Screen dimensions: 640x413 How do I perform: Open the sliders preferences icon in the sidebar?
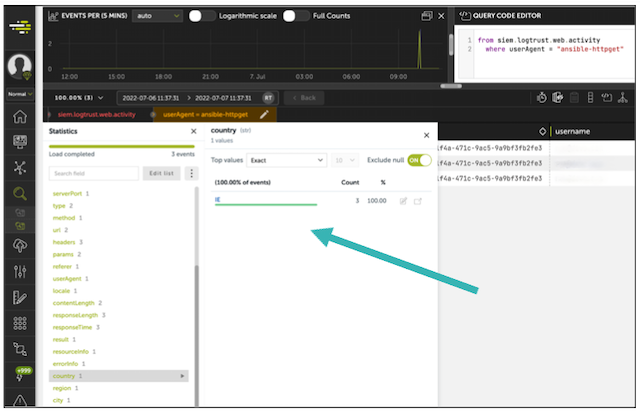click(x=18, y=272)
